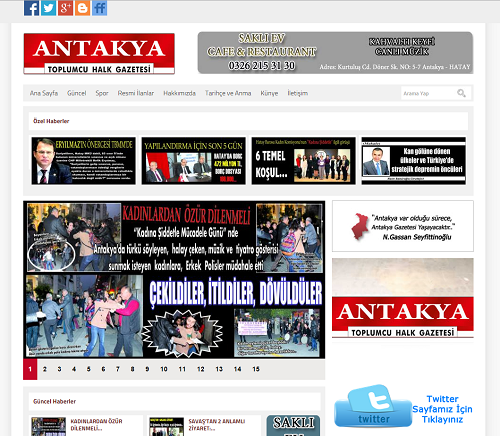Open Twitter Sayfamız İçin Tıklayınız link
The image size is (500, 436).
click(x=442, y=409)
